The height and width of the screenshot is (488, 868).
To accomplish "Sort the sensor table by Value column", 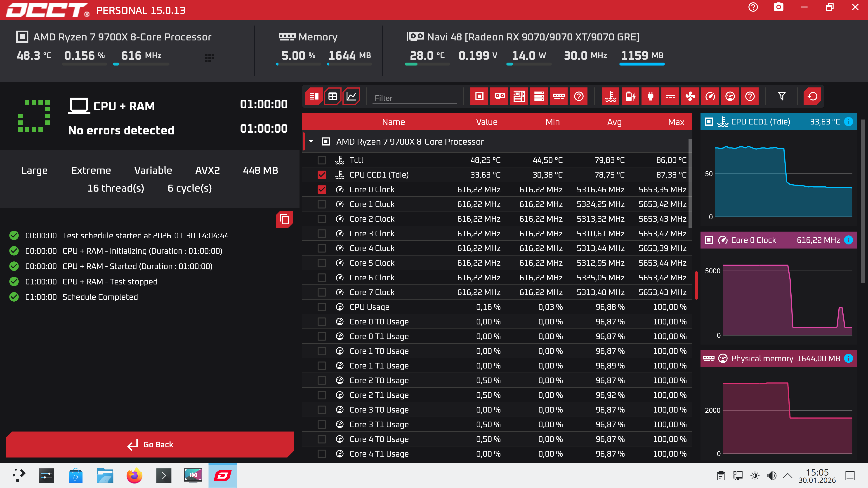I will pos(487,122).
